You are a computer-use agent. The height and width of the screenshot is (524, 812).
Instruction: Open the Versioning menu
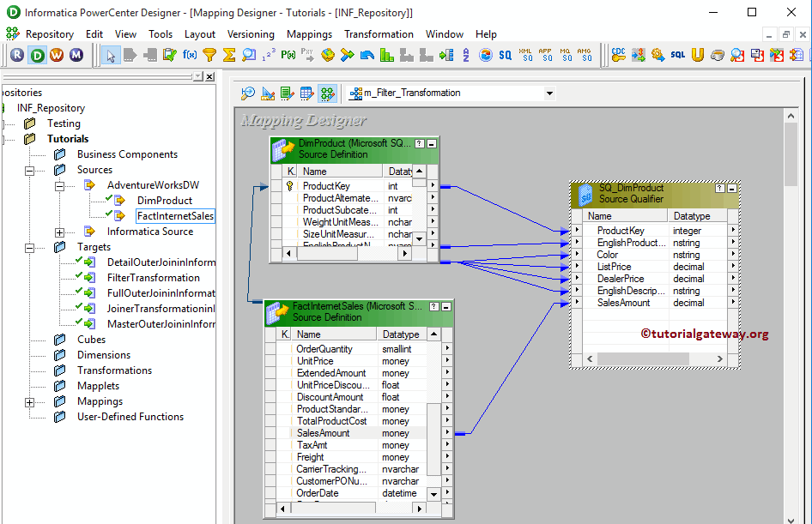click(x=251, y=34)
